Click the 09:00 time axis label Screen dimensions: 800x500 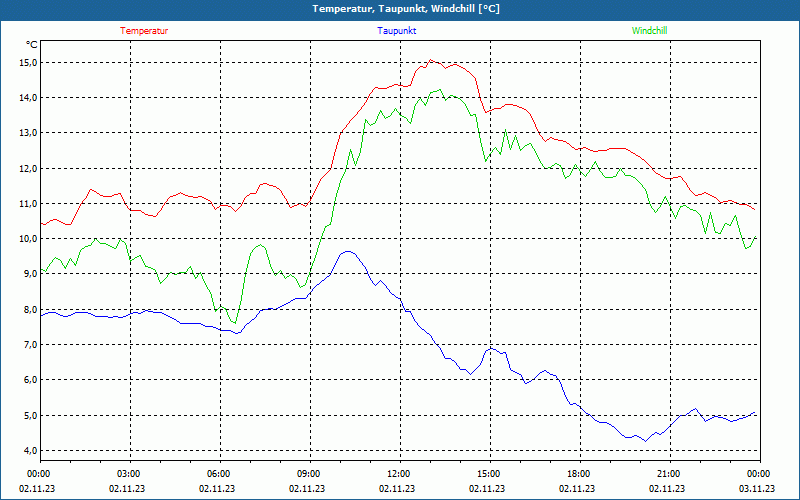pos(308,474)
